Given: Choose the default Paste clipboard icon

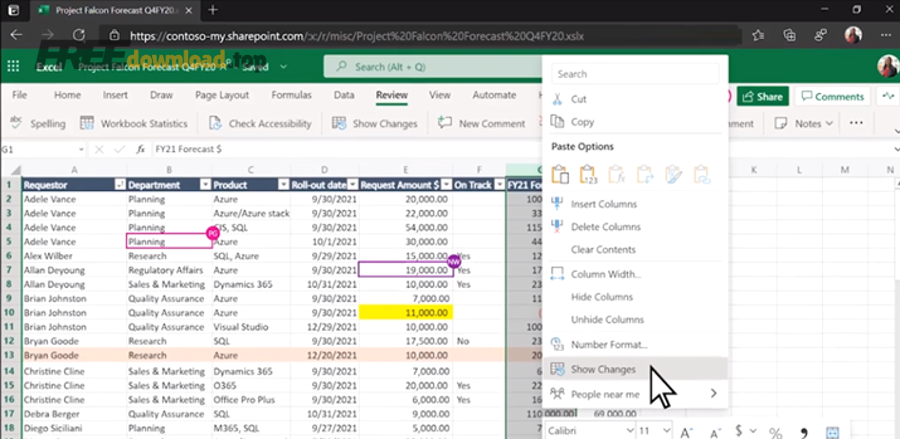Looking at the screenshot, I should click(560, 174).
